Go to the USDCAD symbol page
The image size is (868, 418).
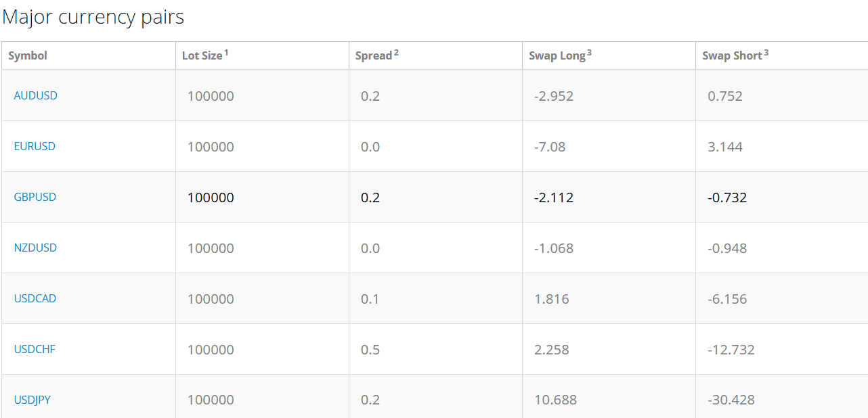35,298
